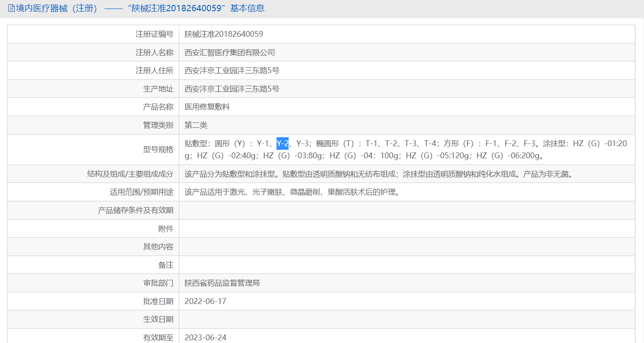Click the empty 产品储存条件及有效期 value cell
The image size is (644, 343).
406,210
